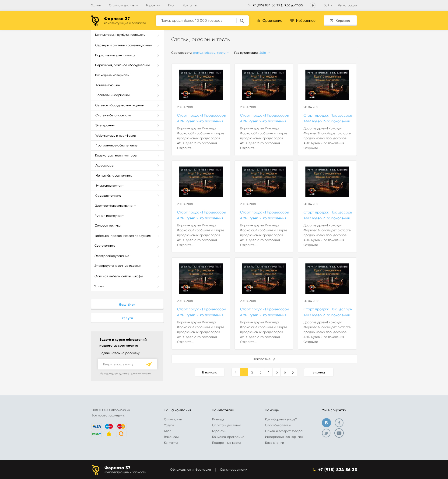Click Свяжитесь с нами in footer
448x479 pixels.
click(234, 470)
